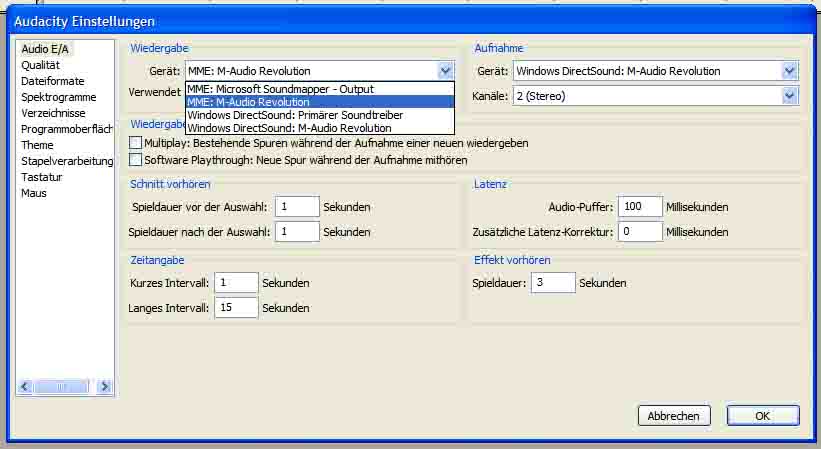The width and height of the screenshot is (821, 449).
Task: Enable the Multiplay checkbox
Action: tap(136, 143)
